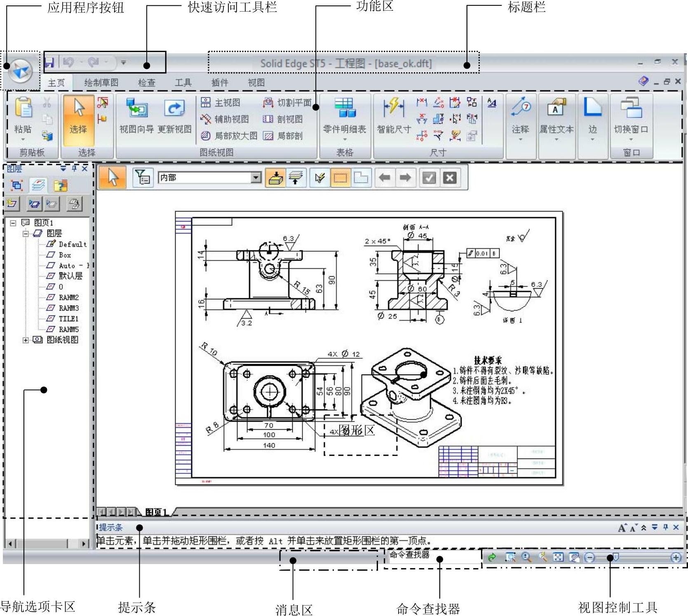This screenshot has width=688, height=616.
Task: Undo the last action in quick access toolbar
Action: (68, 62)
